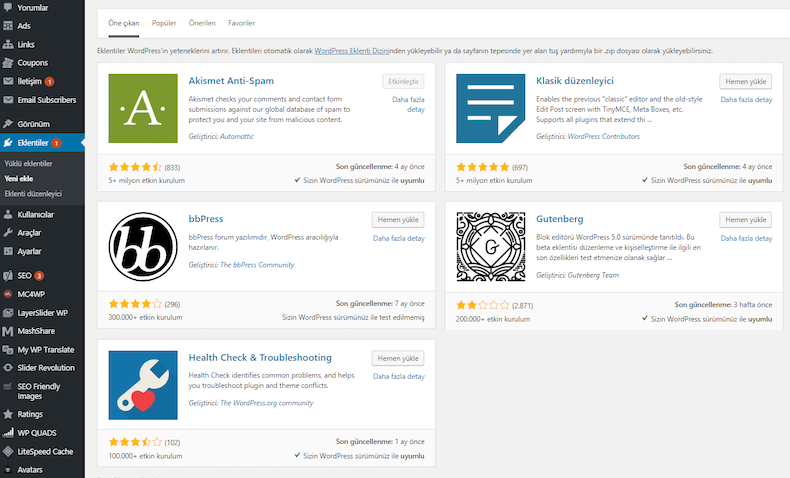Click the Ratings star icon

[x=8, y=414]
